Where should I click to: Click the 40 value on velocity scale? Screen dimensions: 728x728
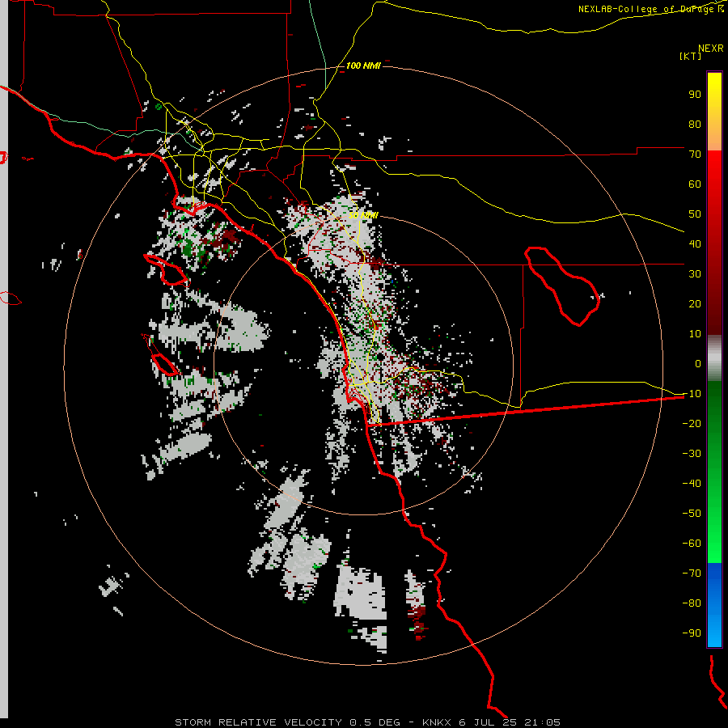coord(695,243)
